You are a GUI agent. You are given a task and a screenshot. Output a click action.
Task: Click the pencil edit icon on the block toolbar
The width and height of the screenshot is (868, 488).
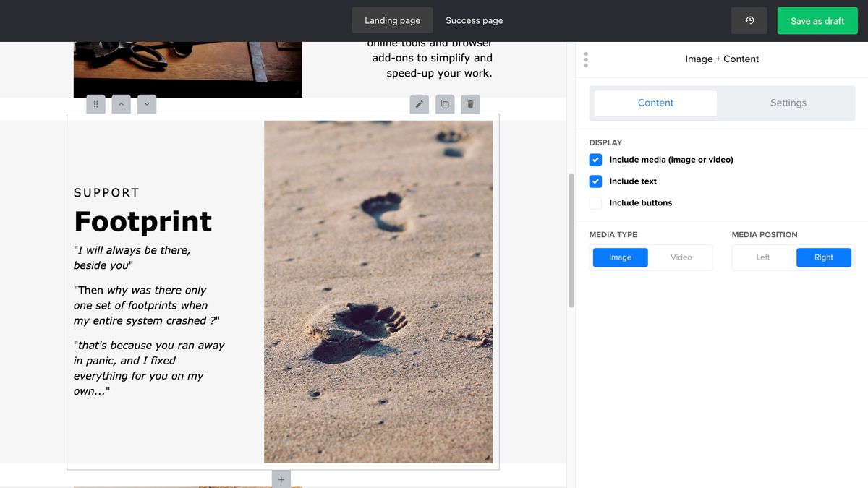[419, 104]
